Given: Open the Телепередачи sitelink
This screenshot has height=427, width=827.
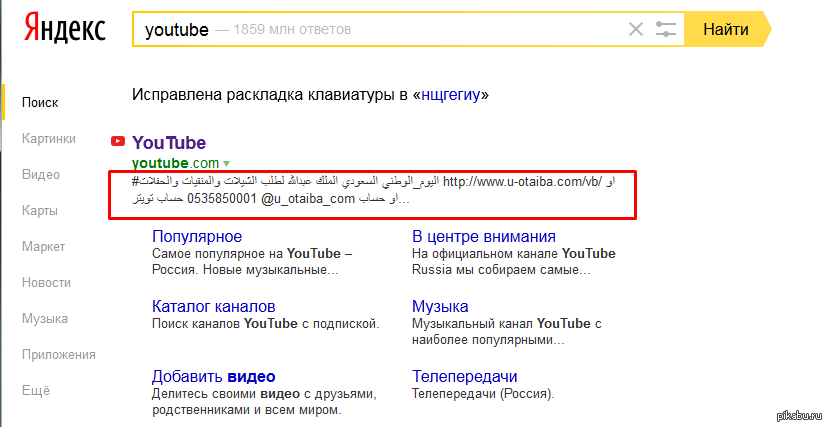Looking at the screenshot, I should coord(464,376).
